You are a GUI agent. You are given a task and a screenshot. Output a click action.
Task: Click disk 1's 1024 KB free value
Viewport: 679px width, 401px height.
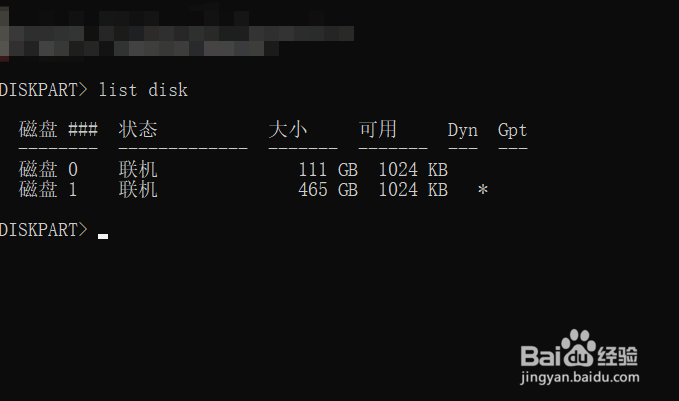(413, 190)
